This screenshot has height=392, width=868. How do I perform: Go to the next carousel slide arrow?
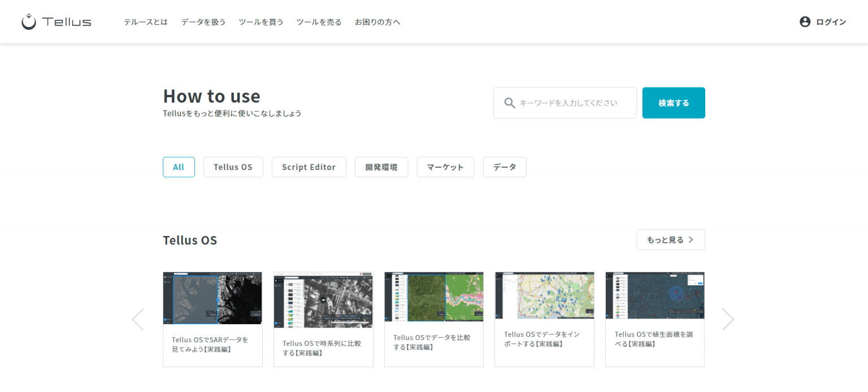[728, 320]
